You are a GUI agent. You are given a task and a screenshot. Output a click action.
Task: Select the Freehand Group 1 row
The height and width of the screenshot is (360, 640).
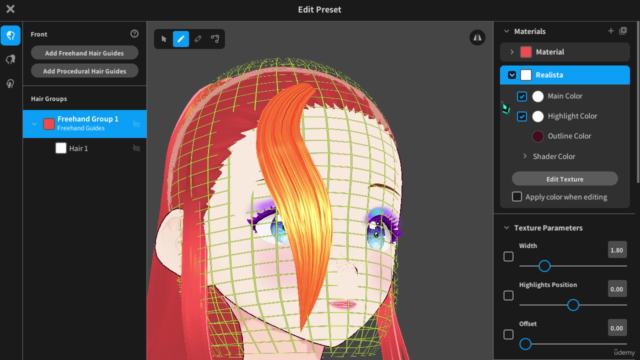pos(84,124)
